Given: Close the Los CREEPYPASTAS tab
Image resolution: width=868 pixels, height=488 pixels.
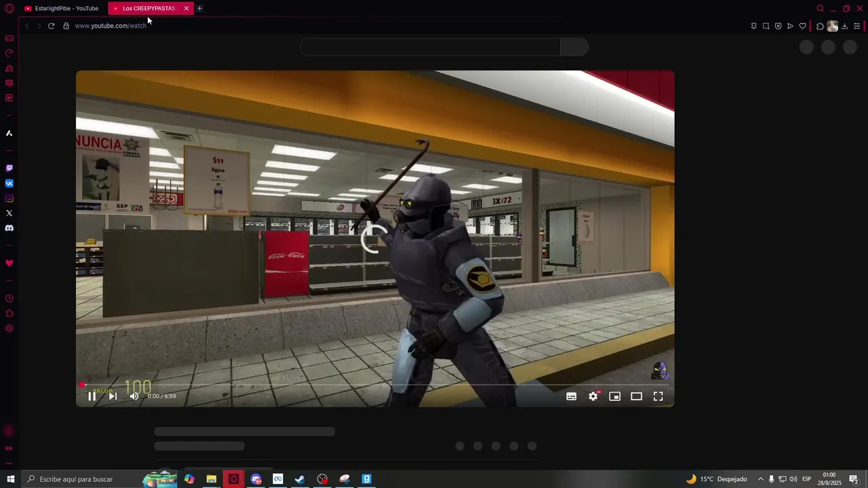Looking at the screenshot, I should 186,8.
